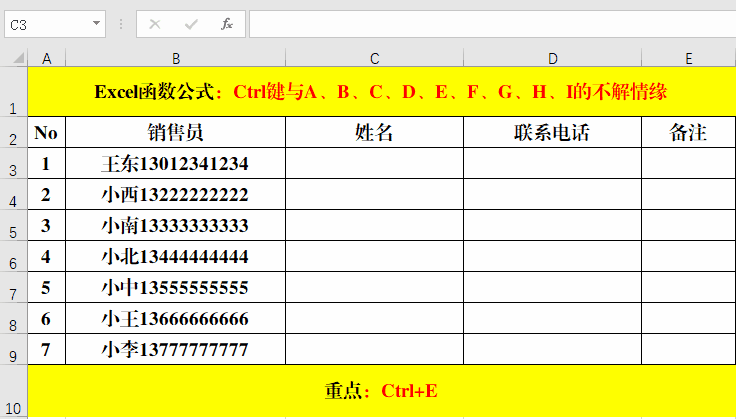Click the 'No' header cell

[46, 132]
